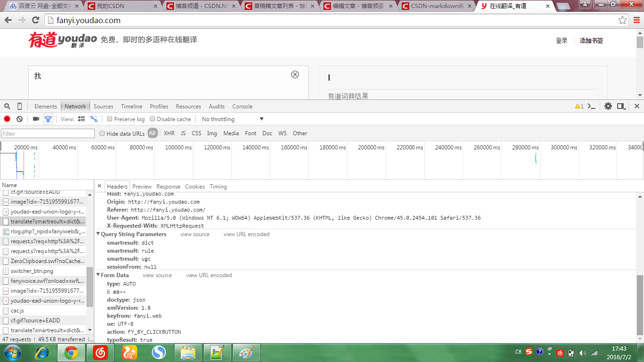Screen dimensions: 644x362
Task: Enable Preserve log checkbox
Action: [110, 119]
